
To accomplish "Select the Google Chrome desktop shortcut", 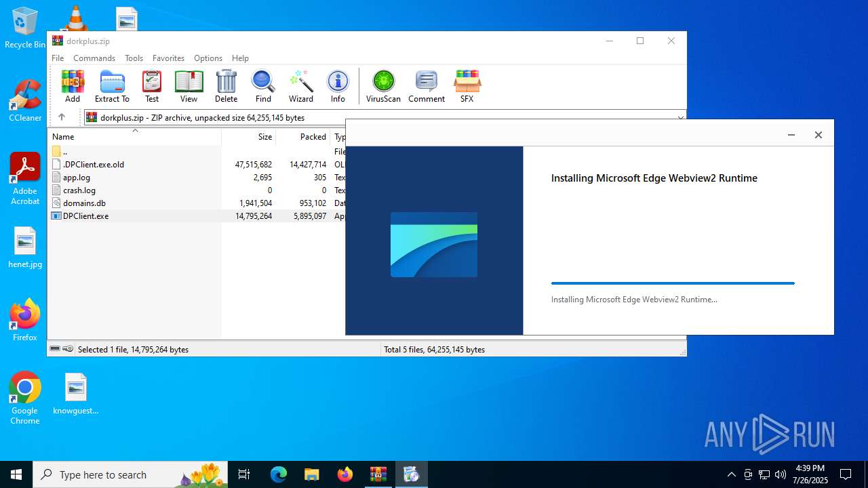I will point(25,399).
